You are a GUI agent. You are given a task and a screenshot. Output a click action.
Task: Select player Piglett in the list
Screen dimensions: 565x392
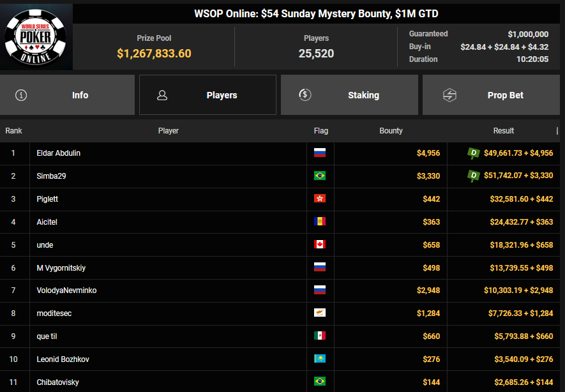pyautogui.click(x=48, y=199)
